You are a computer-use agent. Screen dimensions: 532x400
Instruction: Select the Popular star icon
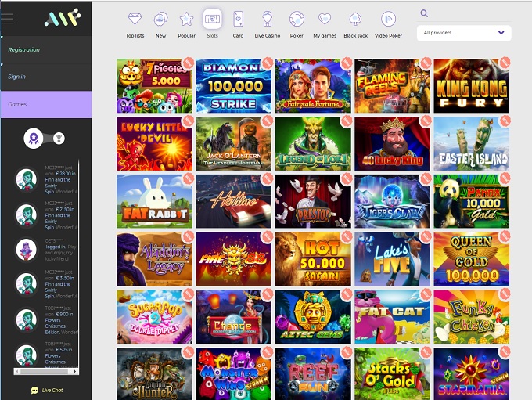(186, 19)
